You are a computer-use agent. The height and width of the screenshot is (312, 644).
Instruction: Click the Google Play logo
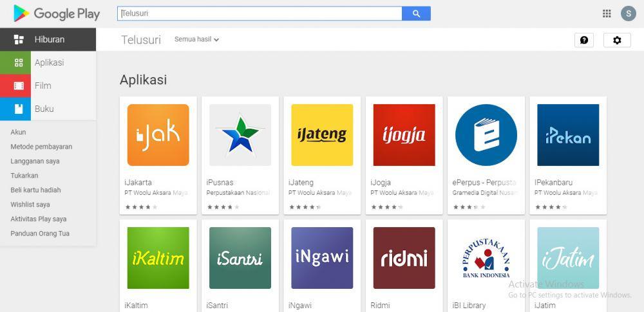(x=57, y=14)
